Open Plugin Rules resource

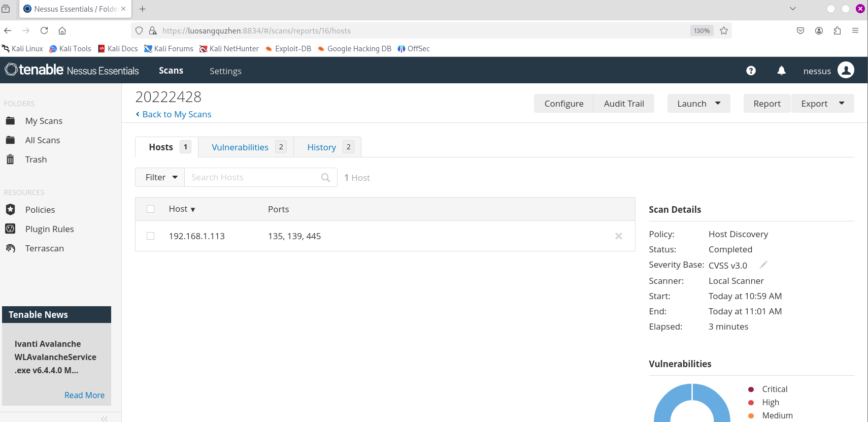49,229
